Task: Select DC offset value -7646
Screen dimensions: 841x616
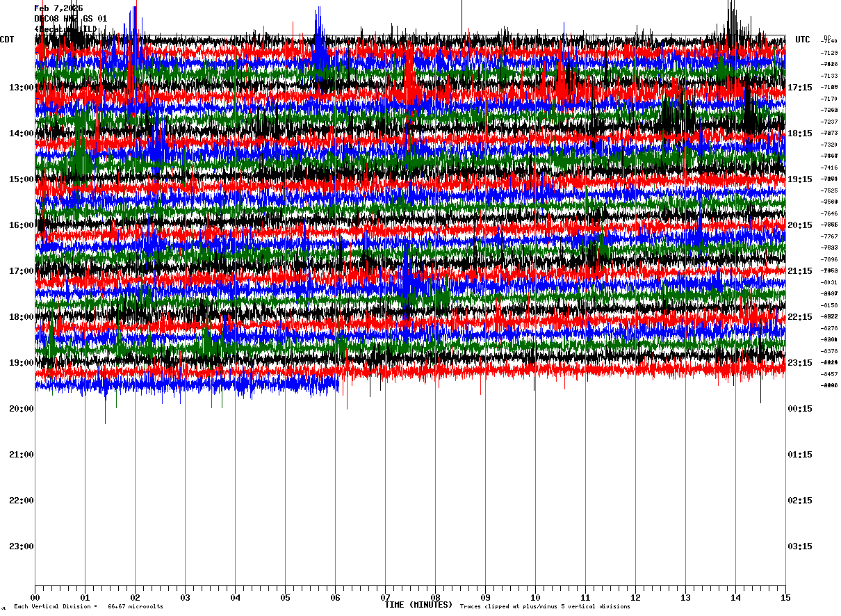Action: (830, 213)
